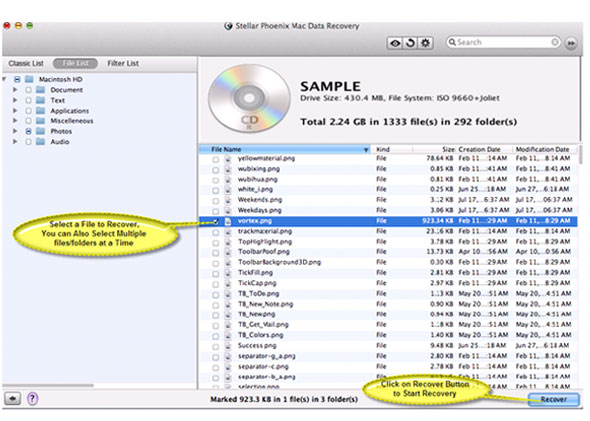Check the Weekdays.png checkbox
Screen dimensions: 590x421
[x=216, y=211]
